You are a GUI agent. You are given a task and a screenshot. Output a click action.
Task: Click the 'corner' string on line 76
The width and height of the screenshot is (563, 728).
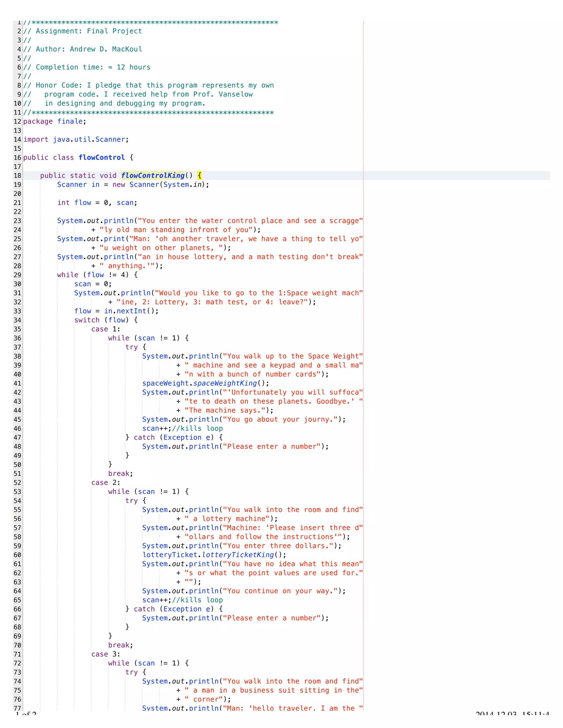tap(204, 699)
